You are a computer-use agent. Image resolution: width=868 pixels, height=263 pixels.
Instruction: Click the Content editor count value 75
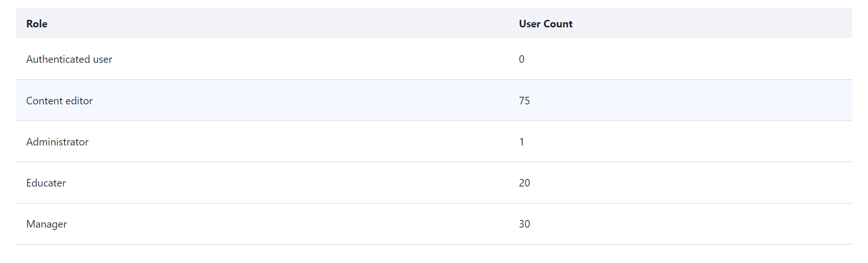pyautogui.click(x=524, y=101)
